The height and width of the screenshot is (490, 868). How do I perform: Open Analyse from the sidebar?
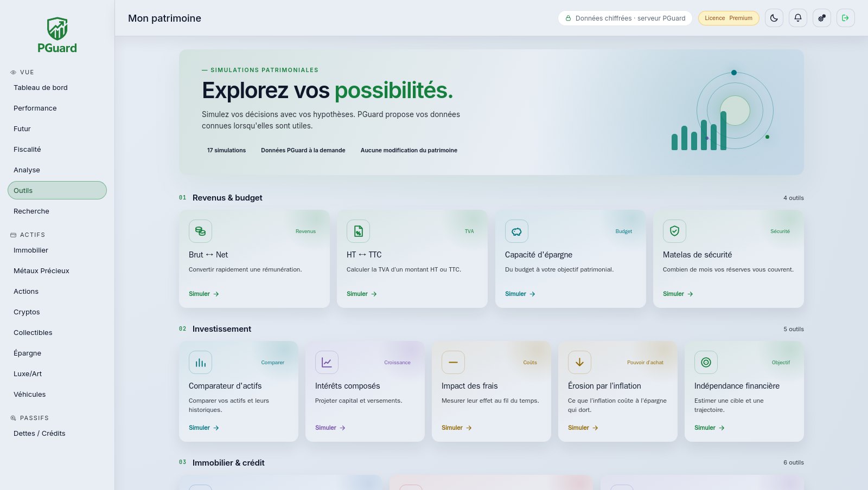pyautogui.click(x=57, y=170)
